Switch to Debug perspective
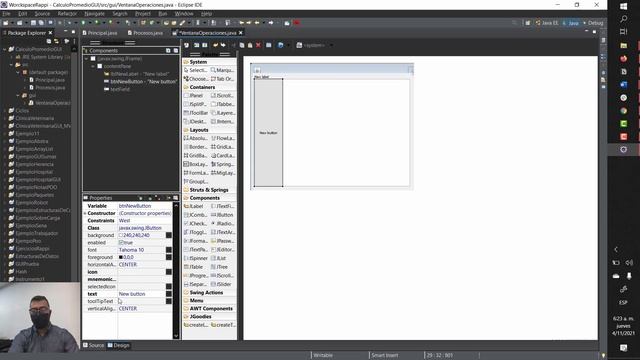Viewport: 640px width, 360px height. tap(593, 23)
